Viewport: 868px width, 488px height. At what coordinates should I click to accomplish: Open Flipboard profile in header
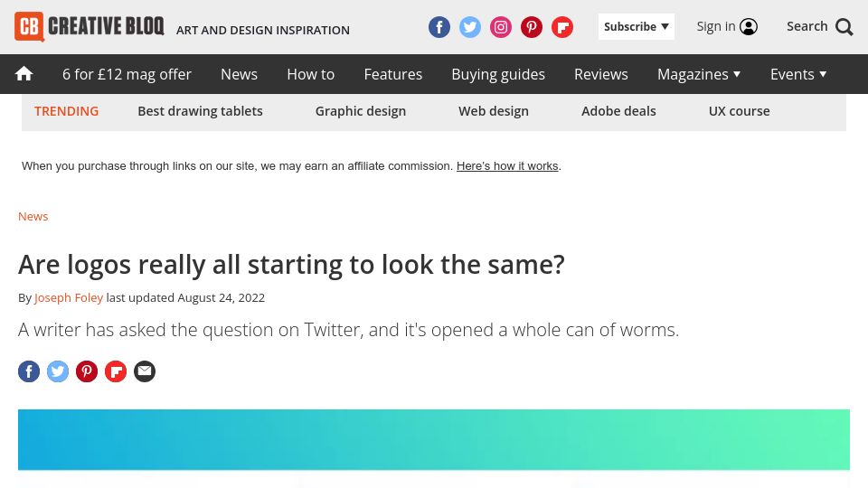point(561,27)
